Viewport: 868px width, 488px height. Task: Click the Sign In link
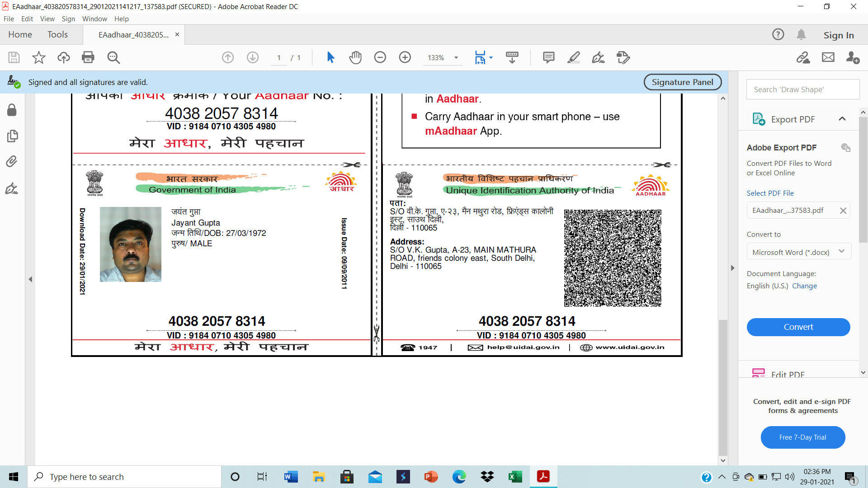pyautogui.click(x=839, y=35)
